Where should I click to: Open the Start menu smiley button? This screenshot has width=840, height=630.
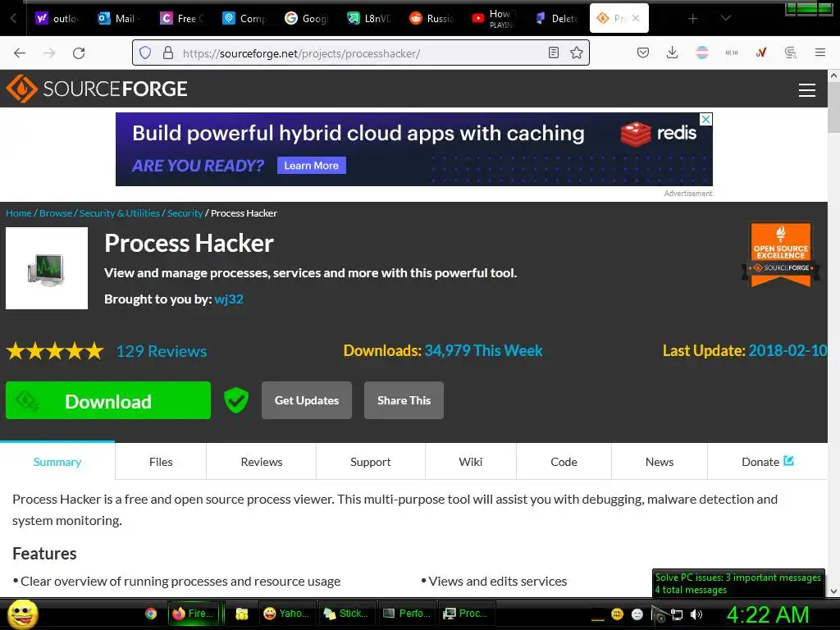[x=22, y=614]
